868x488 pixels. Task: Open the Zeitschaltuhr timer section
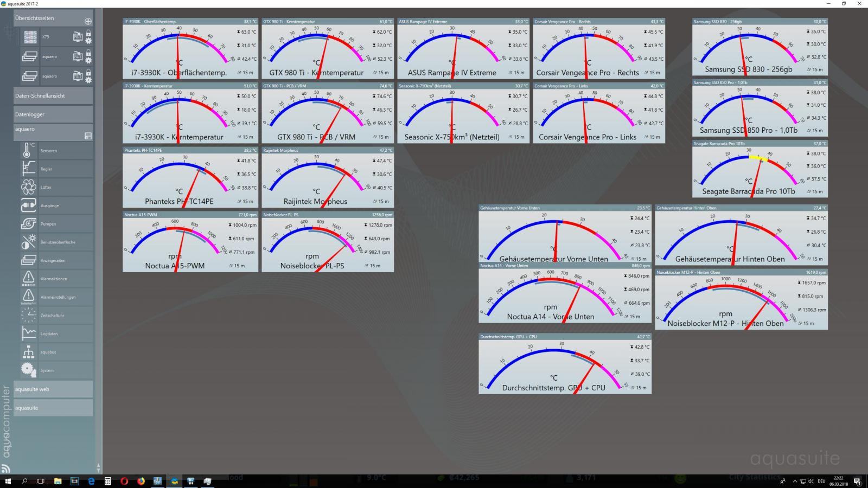(28, 315)
